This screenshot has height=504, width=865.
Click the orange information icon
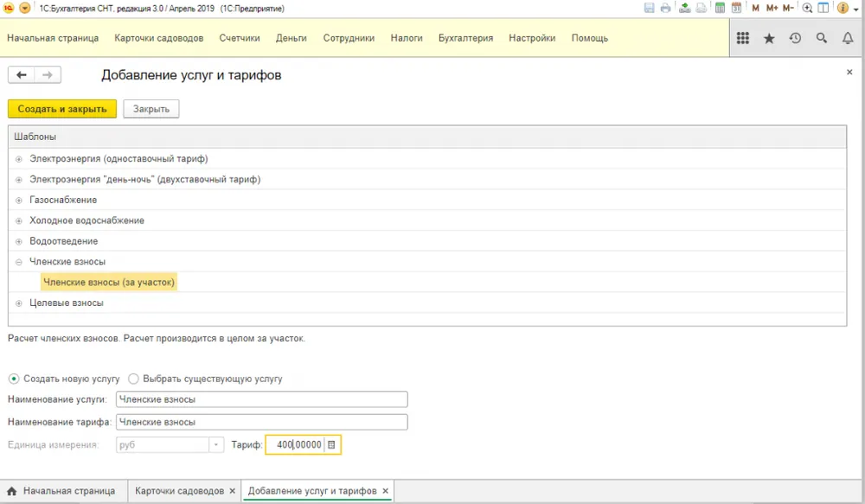[843, 8]
